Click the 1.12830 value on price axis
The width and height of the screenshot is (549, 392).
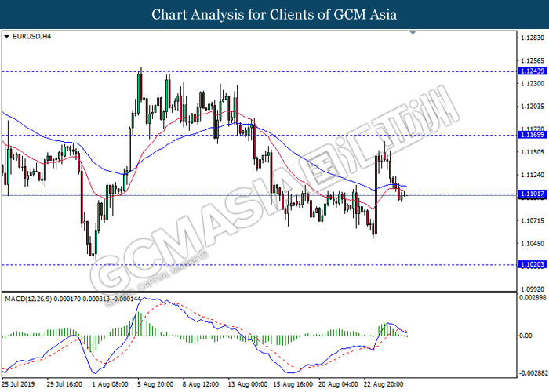[529, 38]
